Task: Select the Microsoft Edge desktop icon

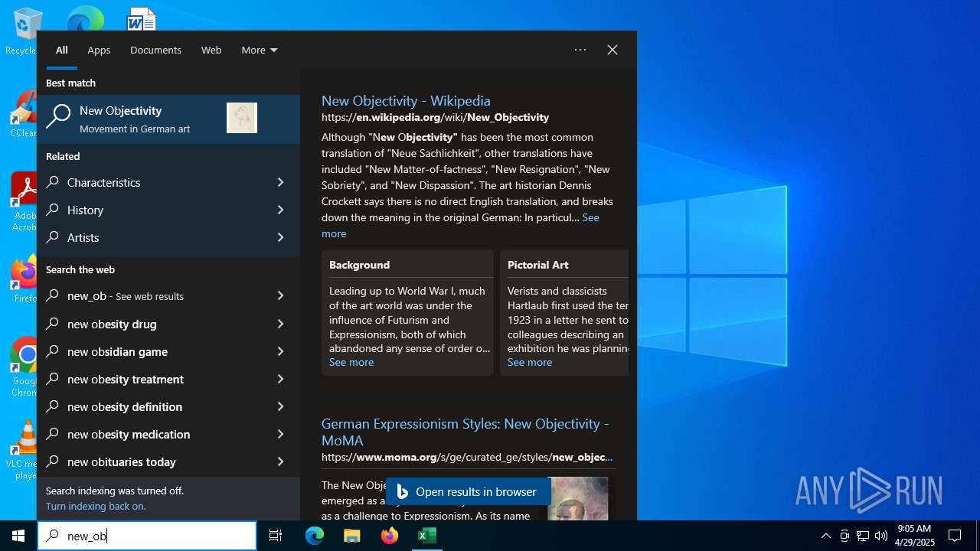Action: [85, 18]
